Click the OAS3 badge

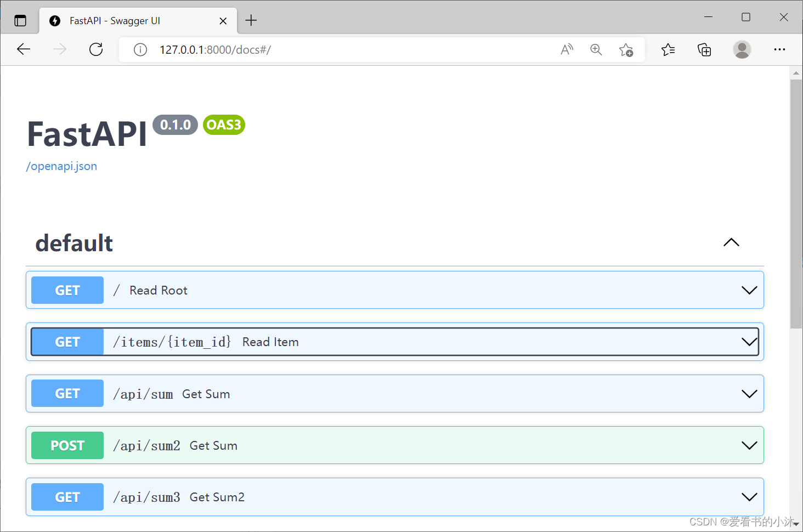[x=224, y=125]
